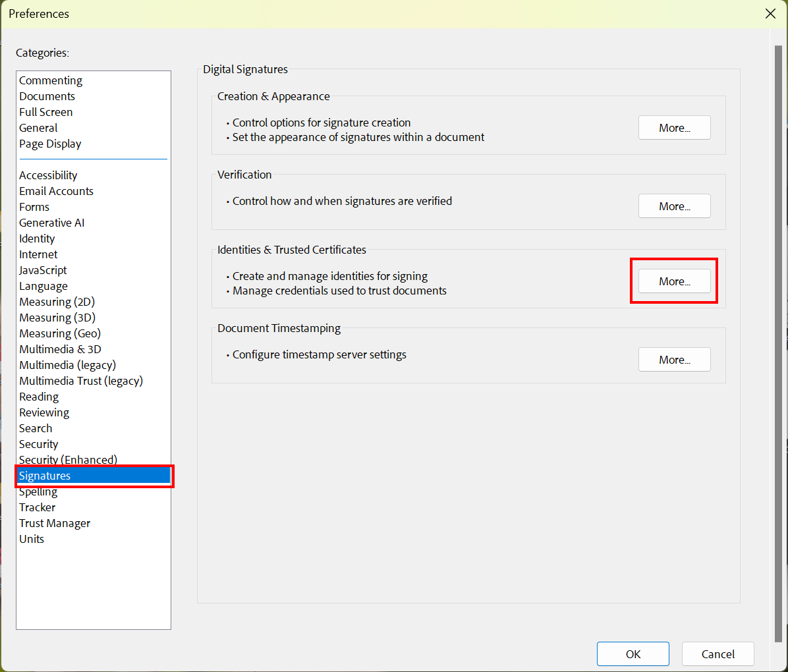Viewport: 788px width, 672px height.
Task: Open Document Timestamping More settings
Action: pos(674,359)
